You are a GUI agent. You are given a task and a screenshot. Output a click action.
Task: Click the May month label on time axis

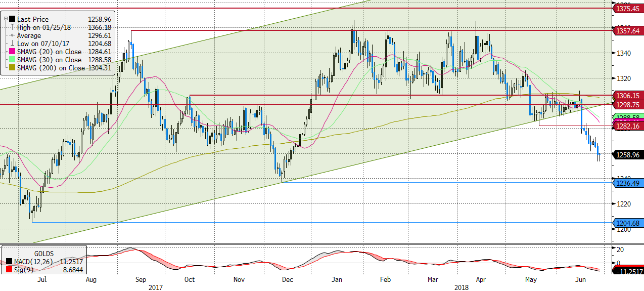pos(531,279)
